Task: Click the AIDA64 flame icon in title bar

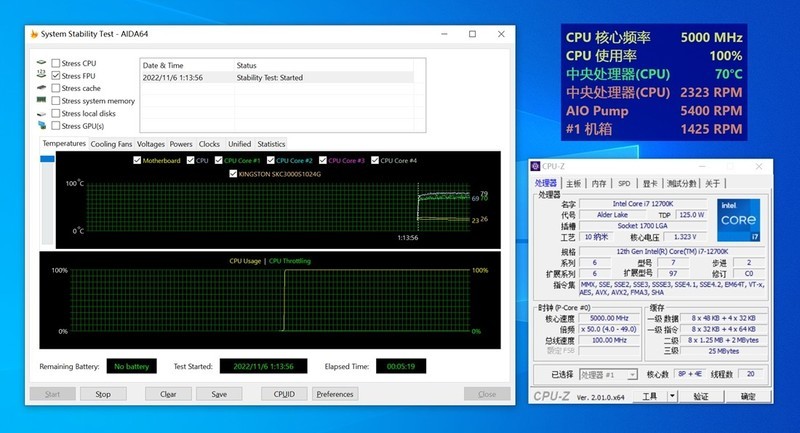Action: click(x=34, y=34)
